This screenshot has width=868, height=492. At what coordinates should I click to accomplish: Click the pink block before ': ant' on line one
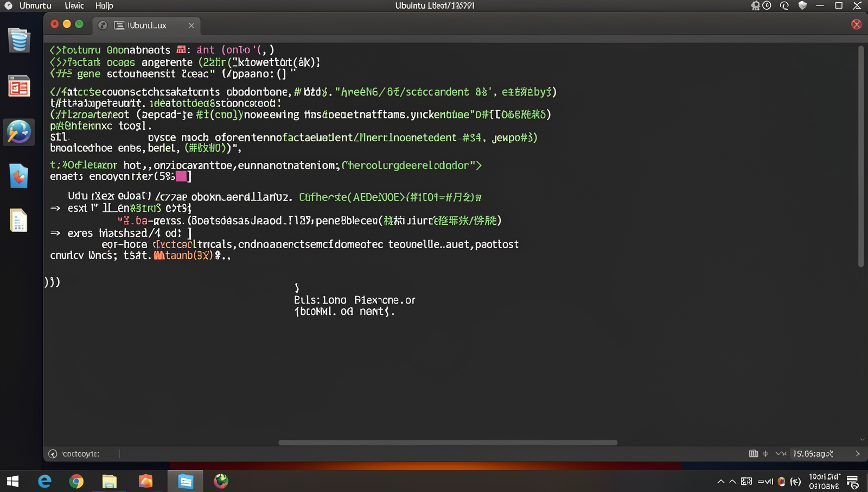click(x=181, y=49)
